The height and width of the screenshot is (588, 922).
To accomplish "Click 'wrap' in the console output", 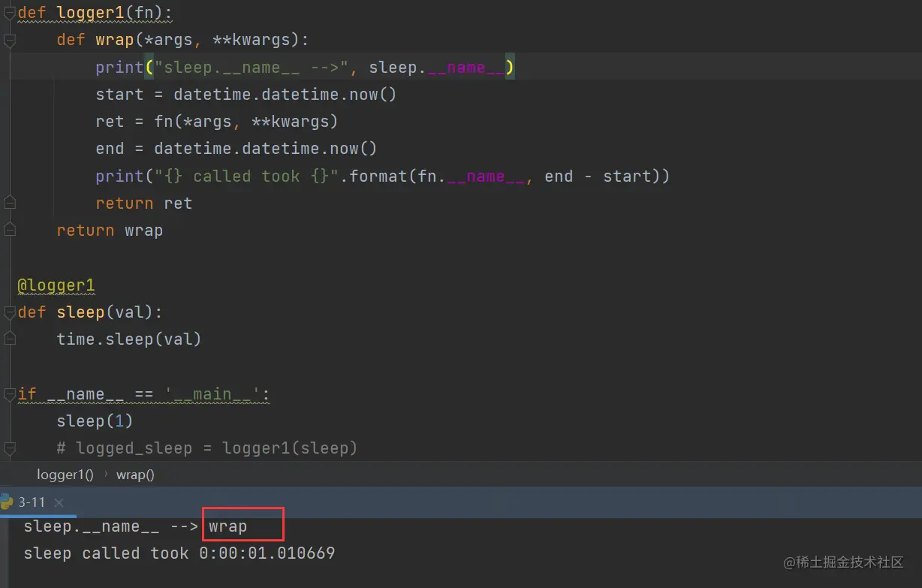I will click(x=228, y=526).
